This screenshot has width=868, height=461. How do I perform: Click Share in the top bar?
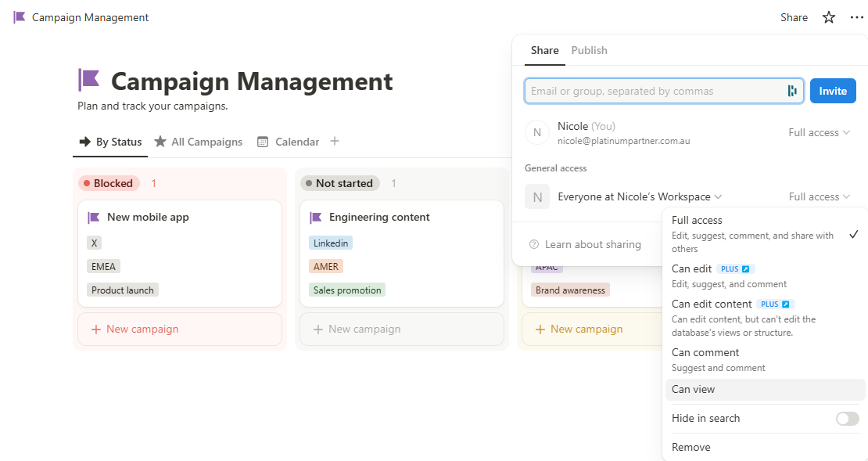pyautogui.click(x=794, y=17)
